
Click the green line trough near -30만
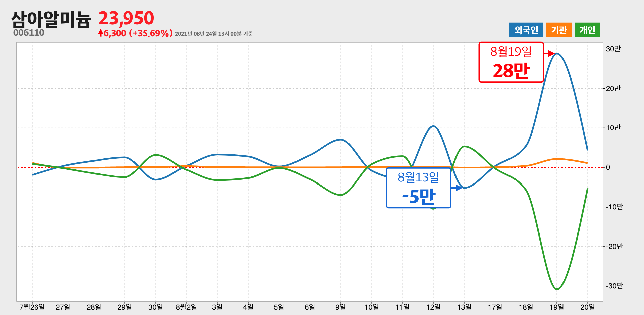tap(557, 289)
